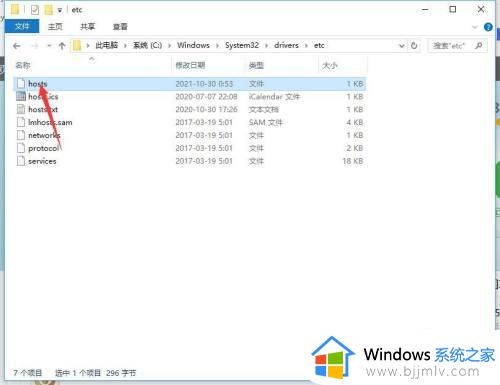Sort by the 大小 column header

[x=330, y=65]
